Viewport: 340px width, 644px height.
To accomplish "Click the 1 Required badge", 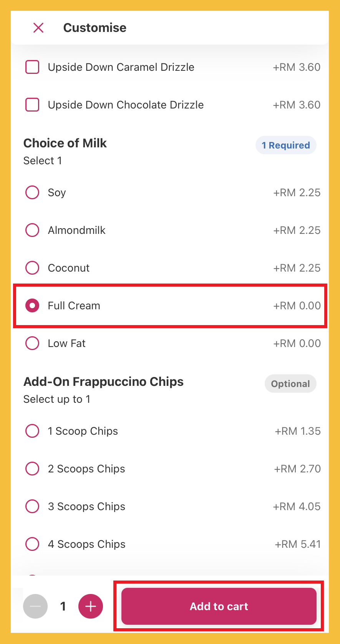I will [286, 145].
